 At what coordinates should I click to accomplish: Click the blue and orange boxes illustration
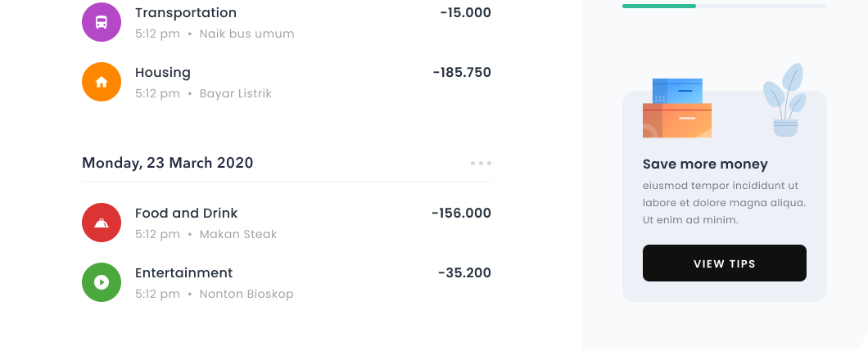pyautogui.click(x=677, y=109)
